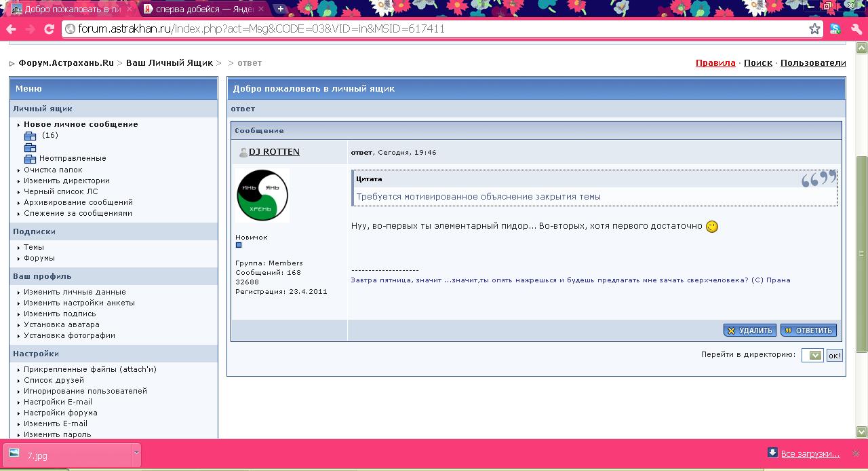
Task: Click the URL address bar
Action: 441,29
